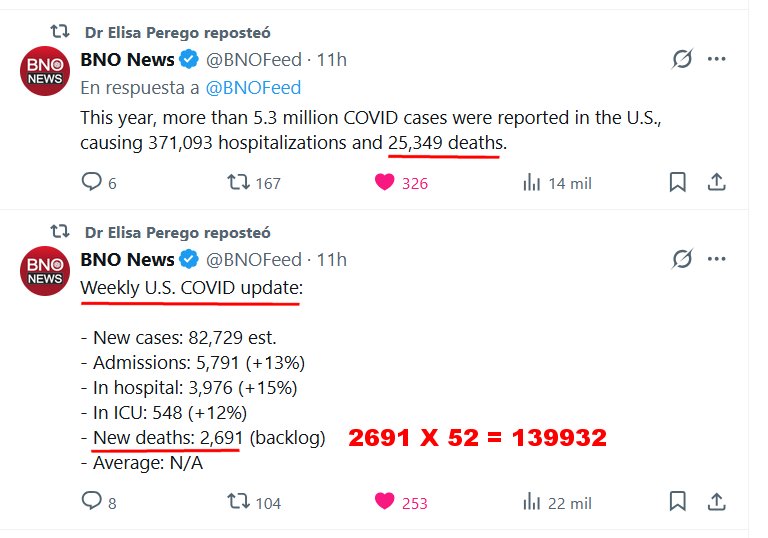
Task: Bookmark the 25,349 deaths tweet
Action: (x=677, y=182)
